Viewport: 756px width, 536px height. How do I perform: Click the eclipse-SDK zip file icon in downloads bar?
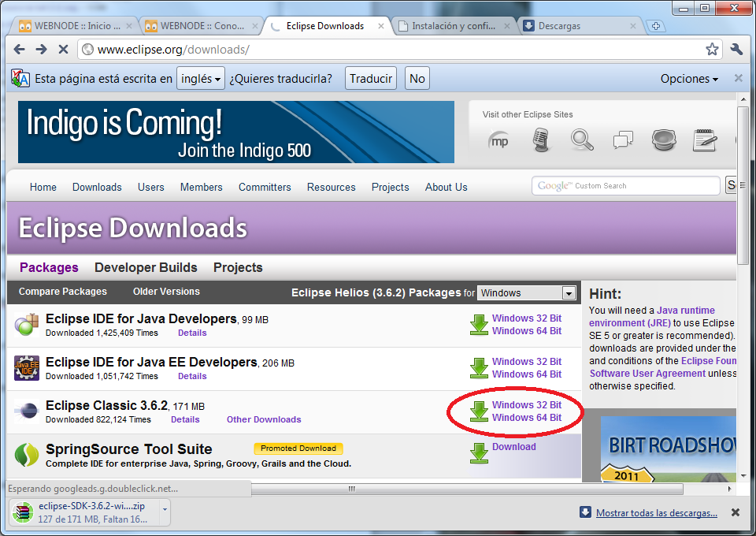[x=23, y=512]
